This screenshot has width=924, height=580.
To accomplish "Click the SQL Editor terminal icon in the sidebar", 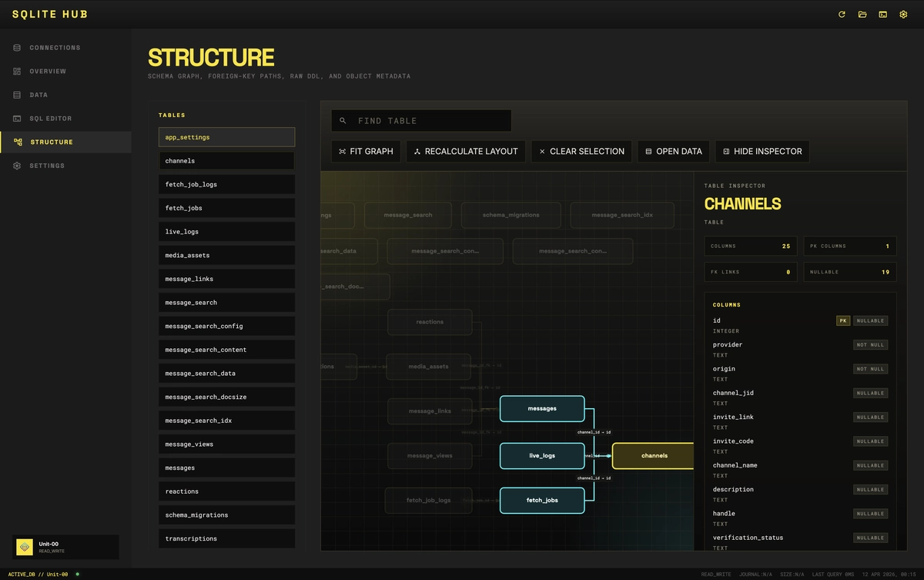I will click(17, 119).
